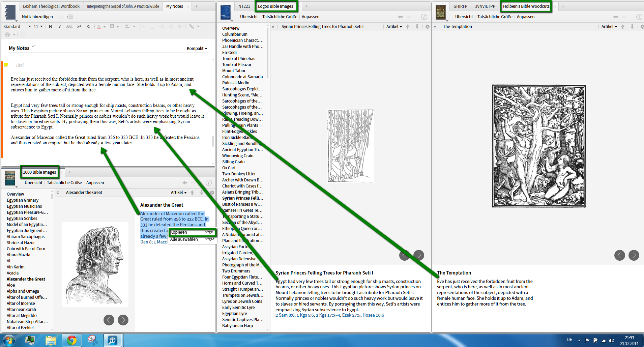This screenshot has width=644, height=347.
Task: Open the 2 Sam 8:6 reference link
Action: 285,315
